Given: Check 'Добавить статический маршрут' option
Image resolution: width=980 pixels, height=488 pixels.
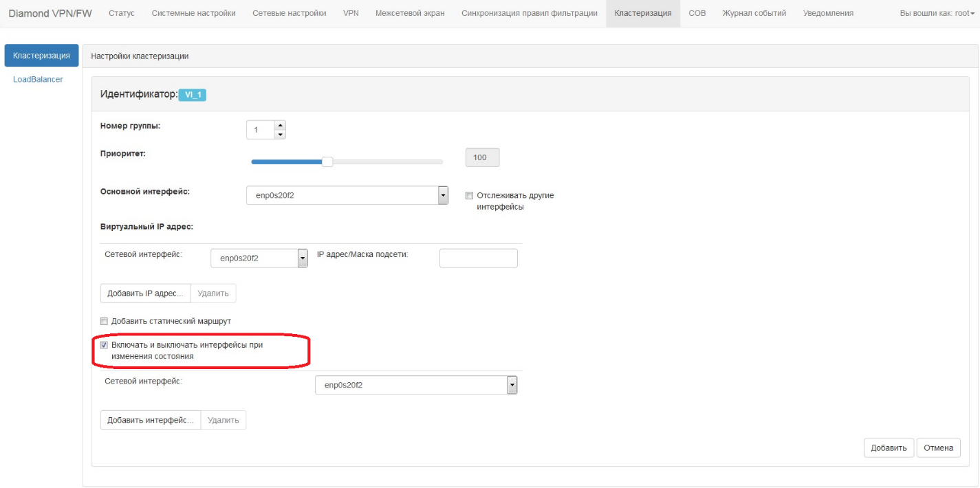Looking at the screenshot, I should [x=105, y=321].
